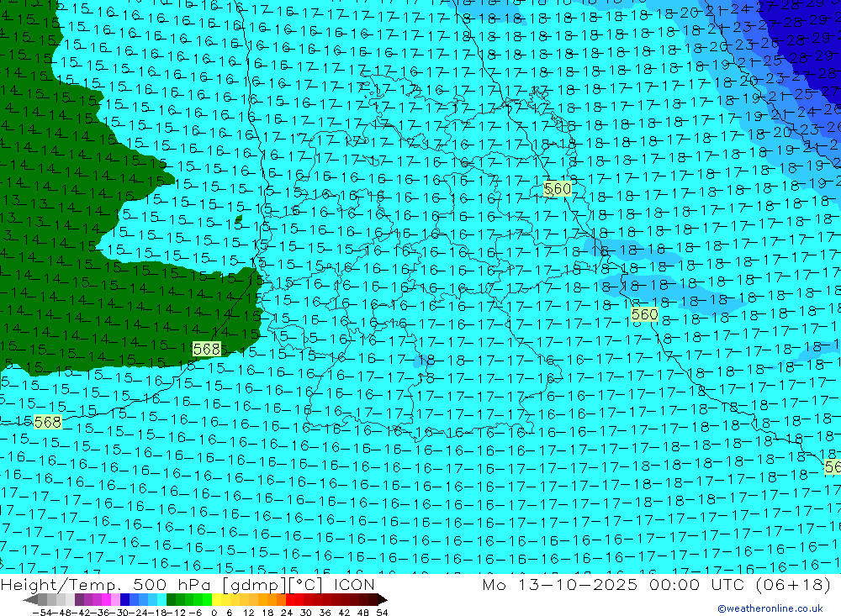Select the 568 contour label on the cyan background
841x616 pixels.
[x=47, y=422]
